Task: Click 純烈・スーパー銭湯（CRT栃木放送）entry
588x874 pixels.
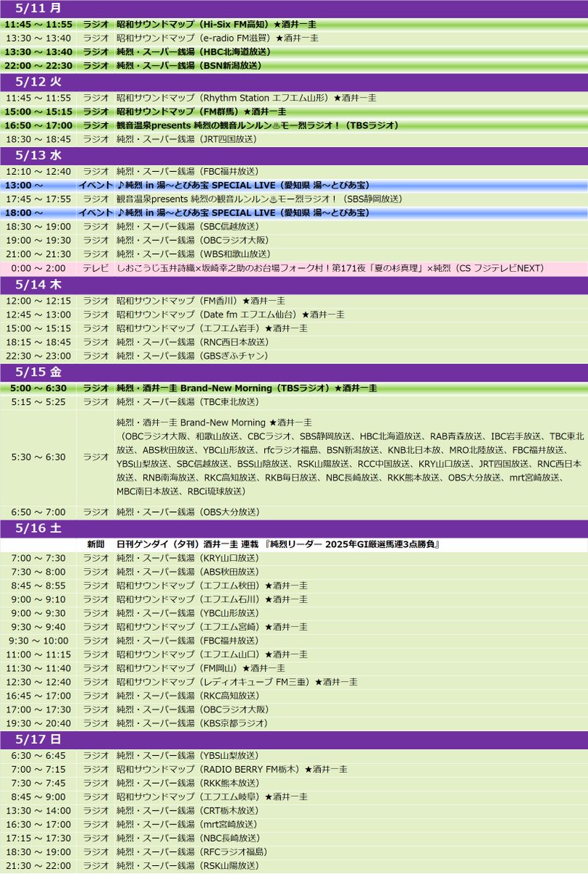Action: point(188,810)
